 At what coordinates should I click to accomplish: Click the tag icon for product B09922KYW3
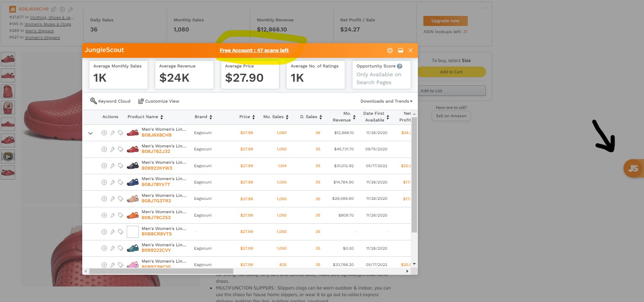point(120,166)
